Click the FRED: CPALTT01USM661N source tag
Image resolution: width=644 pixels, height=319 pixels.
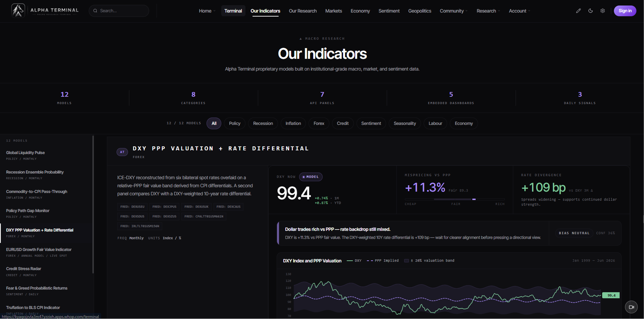pyautogui.click(x=204, y=216)
